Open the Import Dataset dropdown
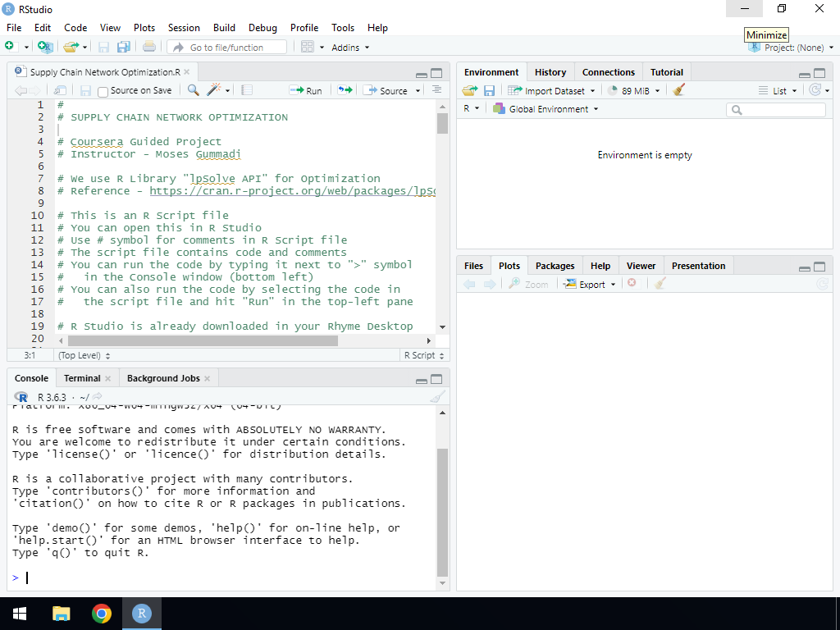The height and width of the screenshot is (630, 840). [551, 90]
